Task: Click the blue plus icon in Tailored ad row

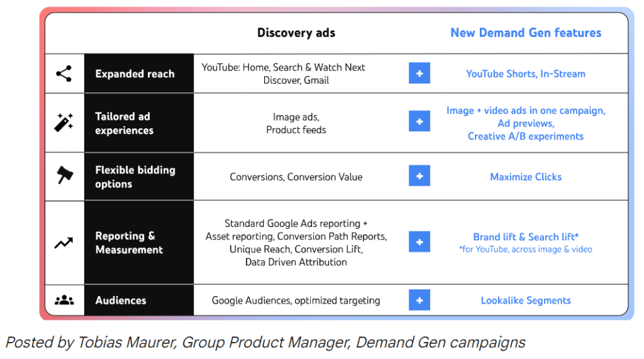Action: (x=419, y=121)
